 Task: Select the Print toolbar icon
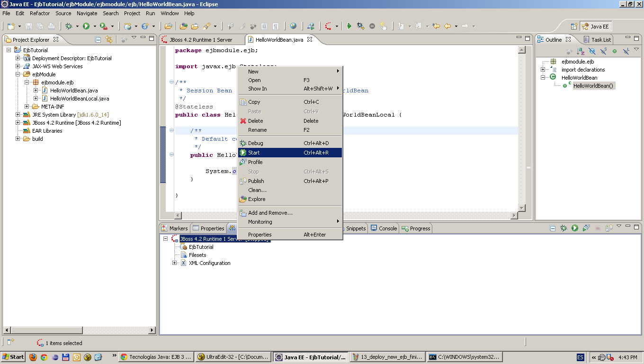tap(52, 26)
